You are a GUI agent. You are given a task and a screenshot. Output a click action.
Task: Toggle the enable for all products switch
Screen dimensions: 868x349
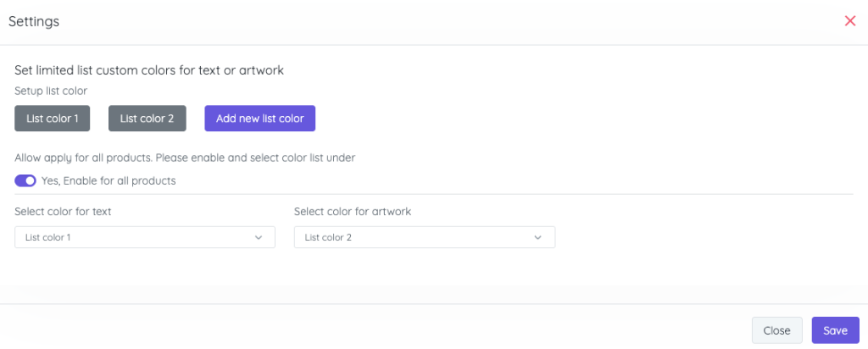tap(25, 180)
